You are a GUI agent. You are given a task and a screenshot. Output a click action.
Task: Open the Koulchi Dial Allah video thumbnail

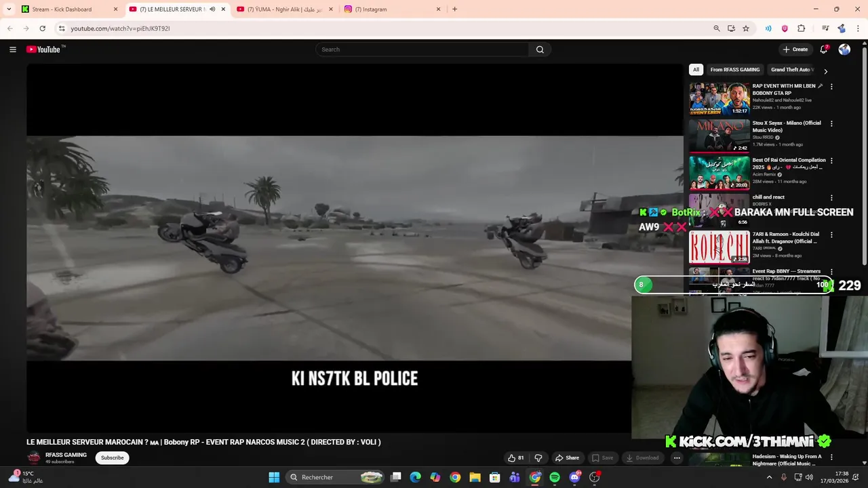719,247
